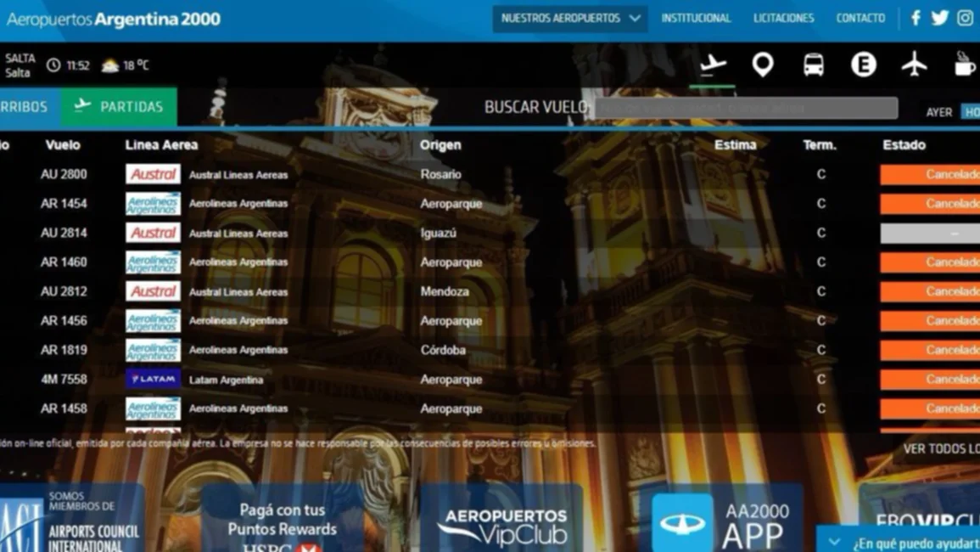Click the Rosario origin cell
The width and height of the screenshot is (980, 552).
click(440, 174)
